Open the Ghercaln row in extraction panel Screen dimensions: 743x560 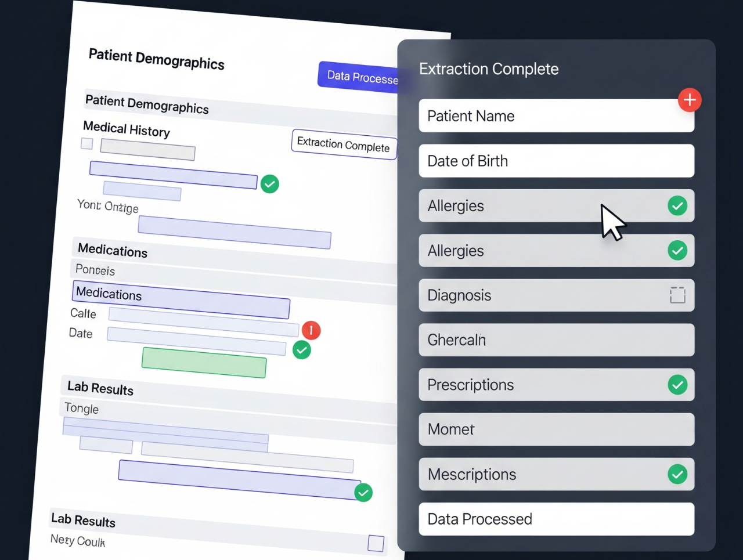[556, 340]
